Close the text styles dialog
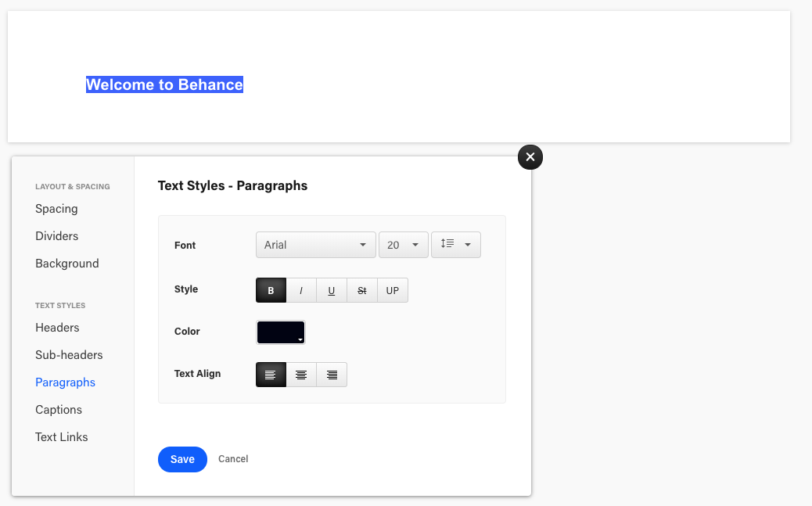812x506 pixels. [530, 157]
